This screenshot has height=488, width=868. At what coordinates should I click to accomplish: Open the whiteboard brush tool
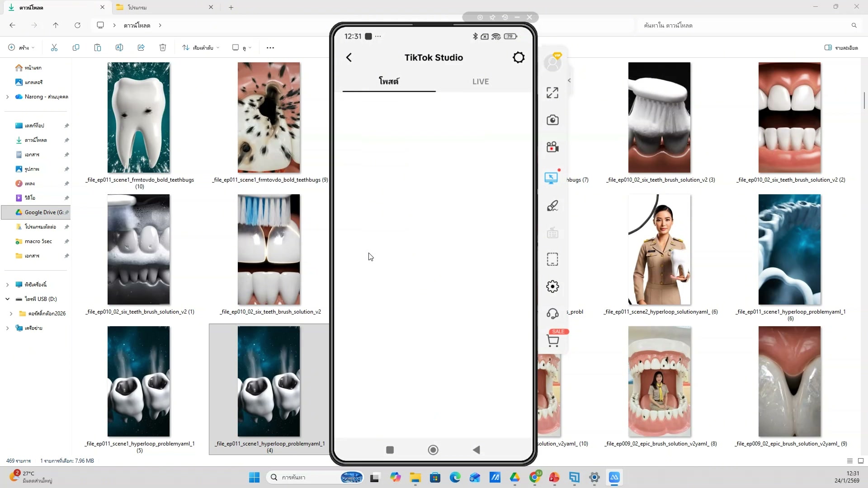click(x=552, y=206)
